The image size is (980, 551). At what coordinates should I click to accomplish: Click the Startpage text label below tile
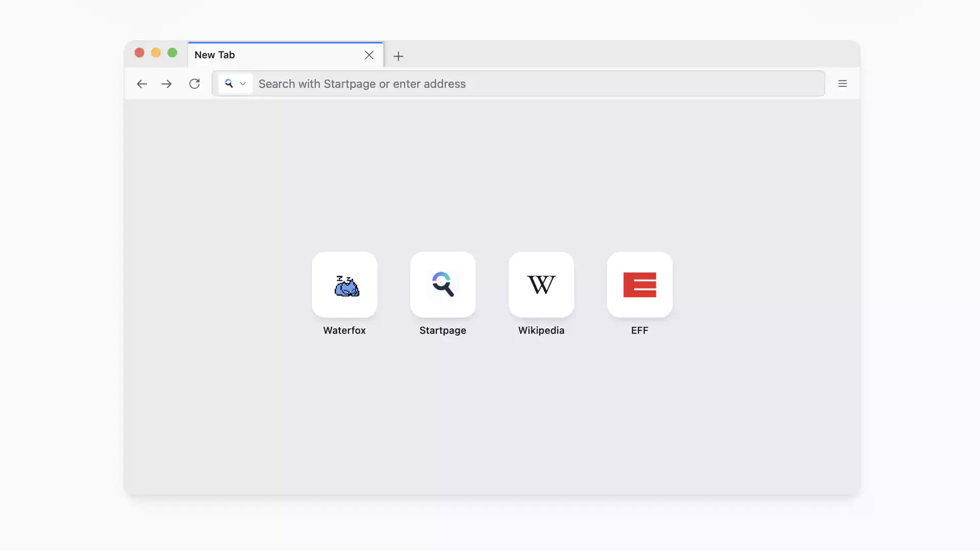tap(443, 330)
